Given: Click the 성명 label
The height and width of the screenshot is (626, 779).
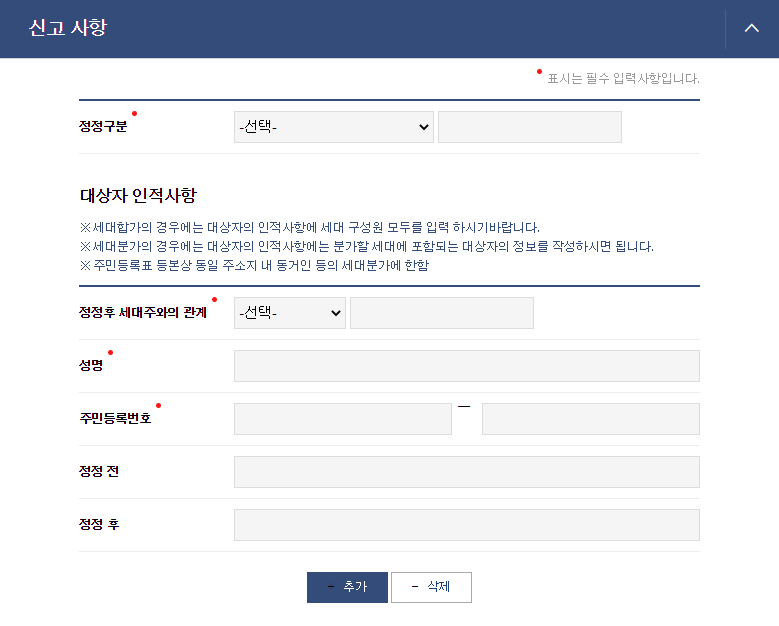Looking at the screenshot, I should pos(91,365).
